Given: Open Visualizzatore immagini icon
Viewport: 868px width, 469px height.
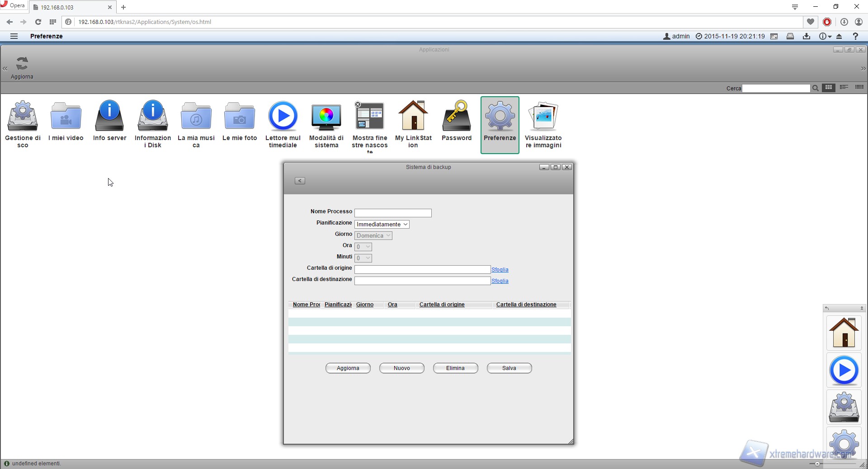Looking at the screenshot, I should 543,117.
